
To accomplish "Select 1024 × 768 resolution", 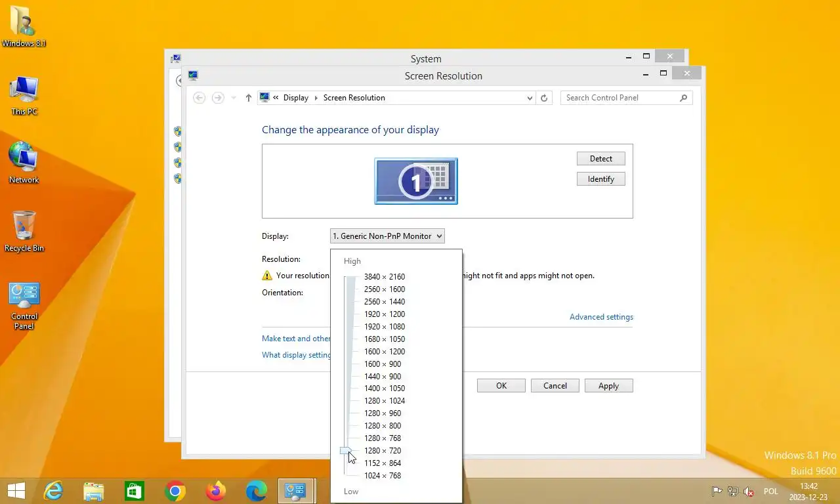I will [x=383, y=476].
